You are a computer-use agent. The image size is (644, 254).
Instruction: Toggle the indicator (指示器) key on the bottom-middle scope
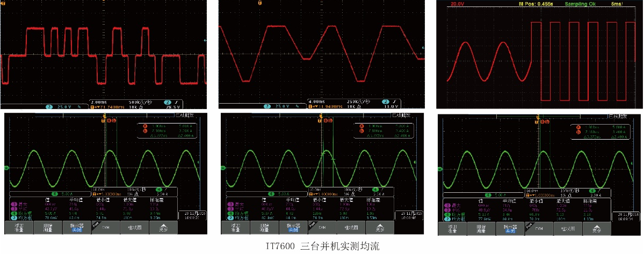click(293, 228)
